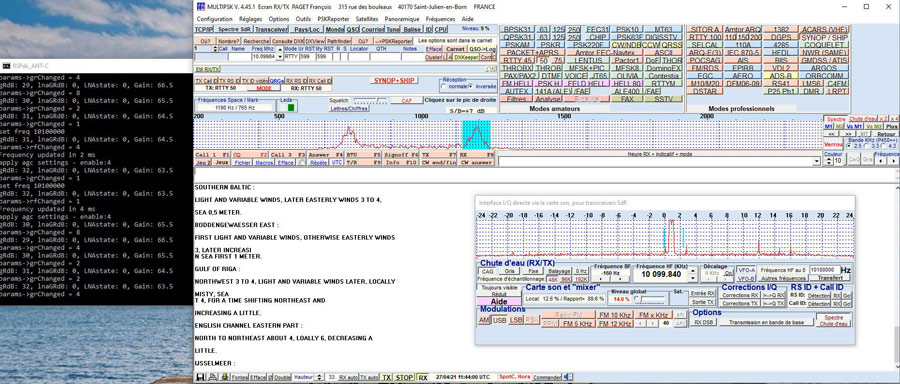This screenshot has height=384, width=900.
Task: Click the Fréquence HF au 0 field 10100000
Action: (824, 270)
